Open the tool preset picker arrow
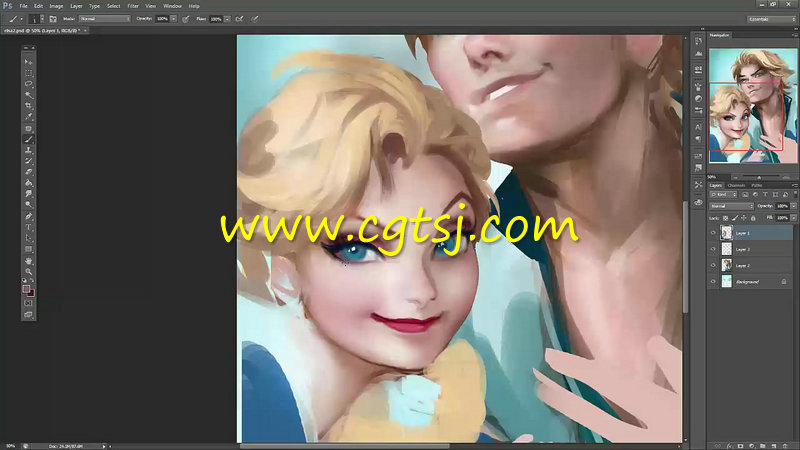 coord(21,19)
